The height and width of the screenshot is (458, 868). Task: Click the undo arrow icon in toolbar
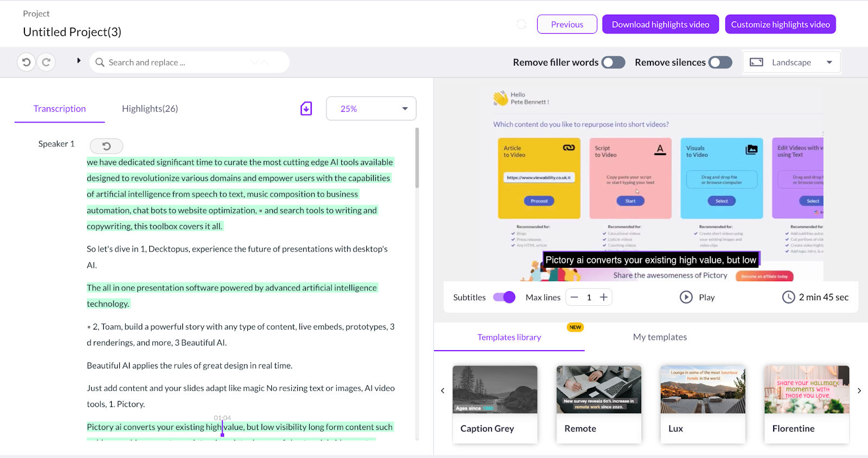point(26,62)
